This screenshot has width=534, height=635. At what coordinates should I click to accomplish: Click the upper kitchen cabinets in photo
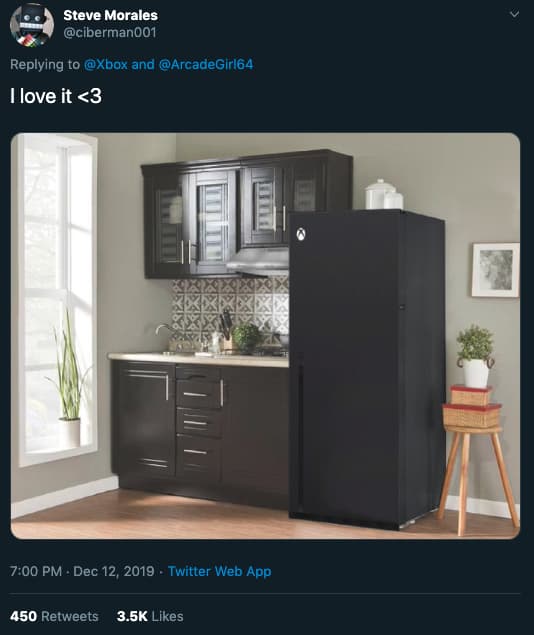coord(247,213)
